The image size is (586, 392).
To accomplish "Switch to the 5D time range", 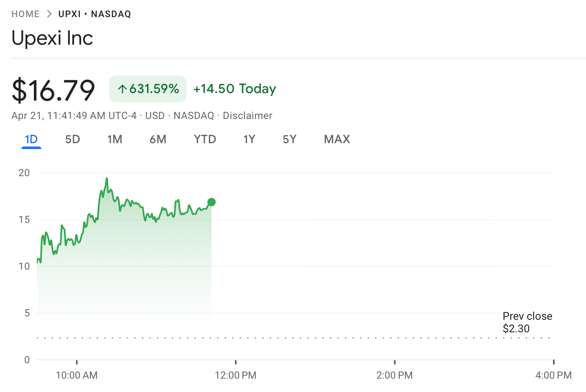I will click(73, 139).
